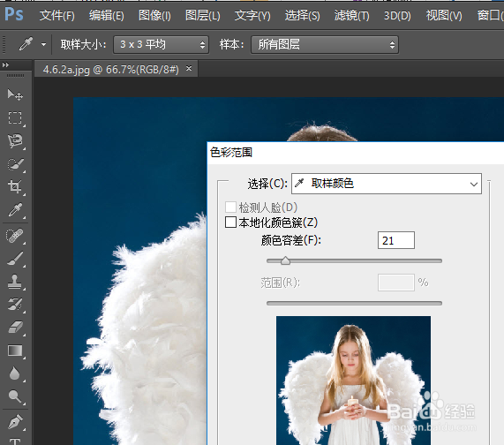Close the 4.6.2a.jpg document tab
The width and height of the screenshot is (504, 445).
tap(189, 69)
